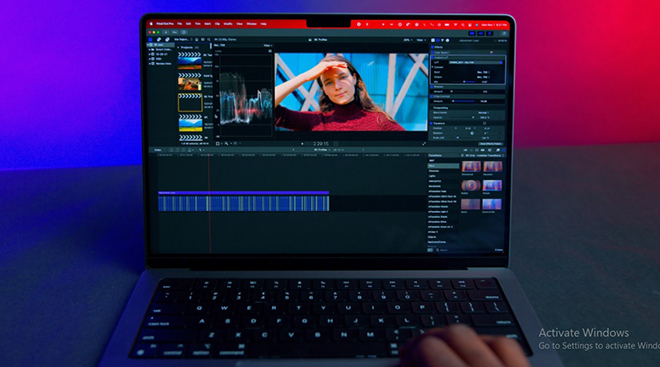
Task: Click the Save Effects Preset button
Action: [x=490, y=144]
